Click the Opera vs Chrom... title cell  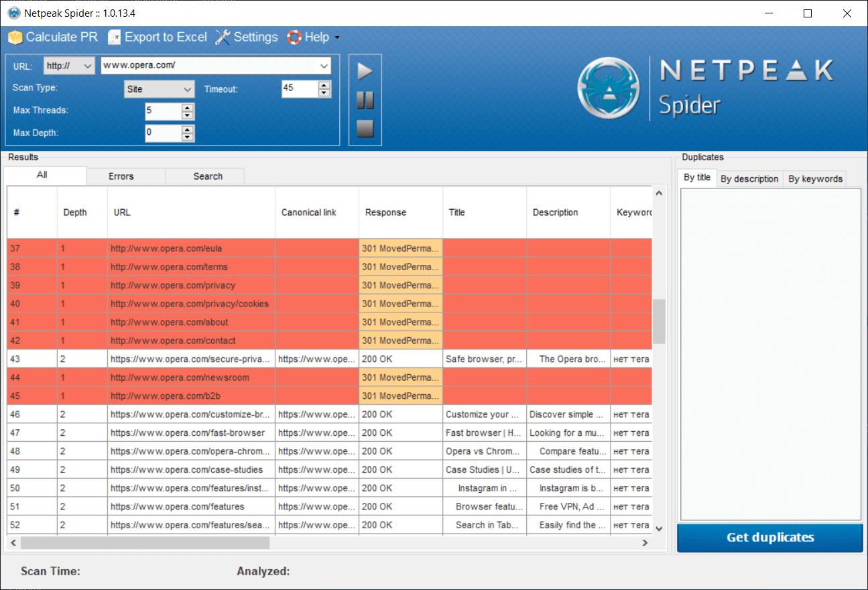(x=485, y=451)
